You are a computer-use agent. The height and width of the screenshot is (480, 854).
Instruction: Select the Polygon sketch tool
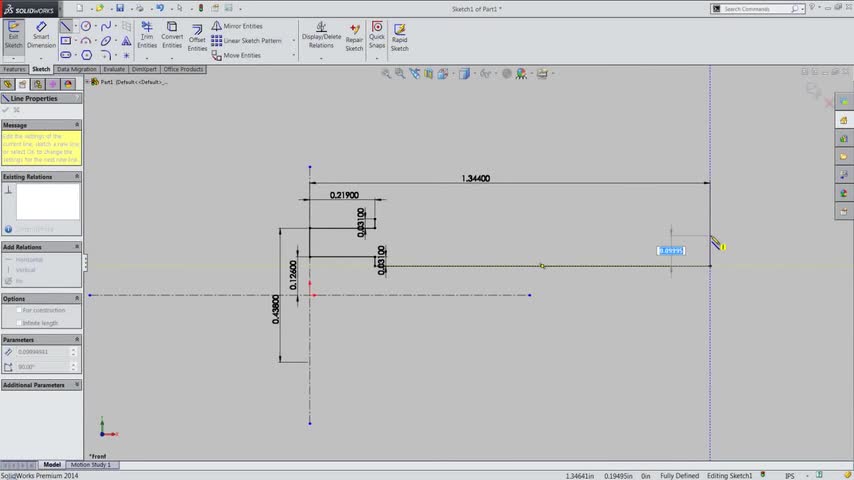point(87,55)
